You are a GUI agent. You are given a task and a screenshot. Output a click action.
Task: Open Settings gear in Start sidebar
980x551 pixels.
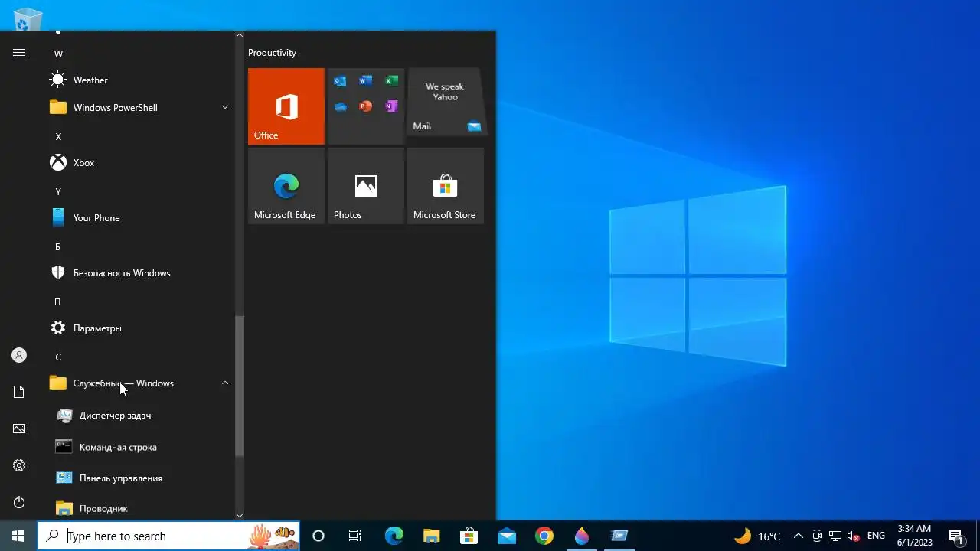click(19, 465)
